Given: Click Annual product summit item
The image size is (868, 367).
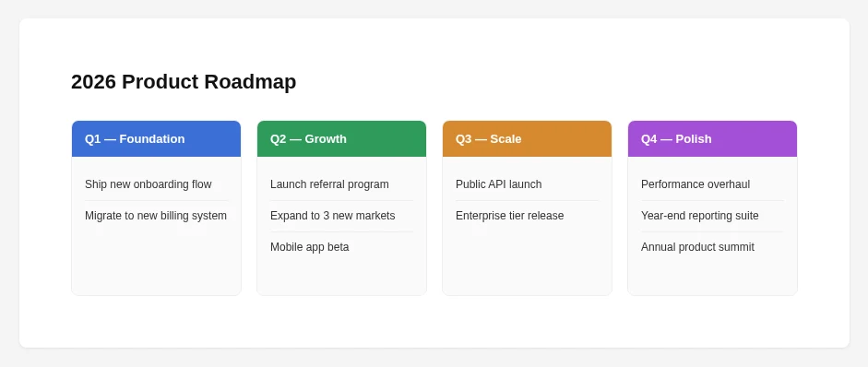Looking at the screenshot, I should 712,247.
